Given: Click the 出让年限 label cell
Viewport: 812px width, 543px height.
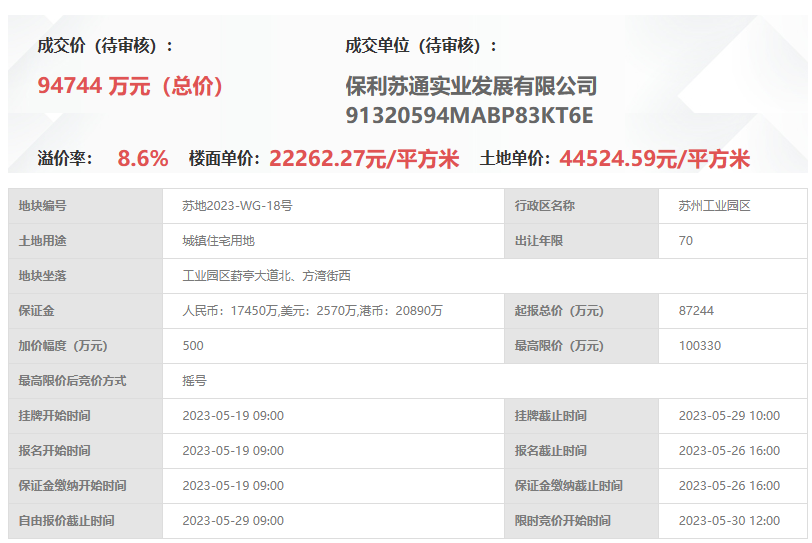Looking at the screenshot, I should click(x=582, y=241).
